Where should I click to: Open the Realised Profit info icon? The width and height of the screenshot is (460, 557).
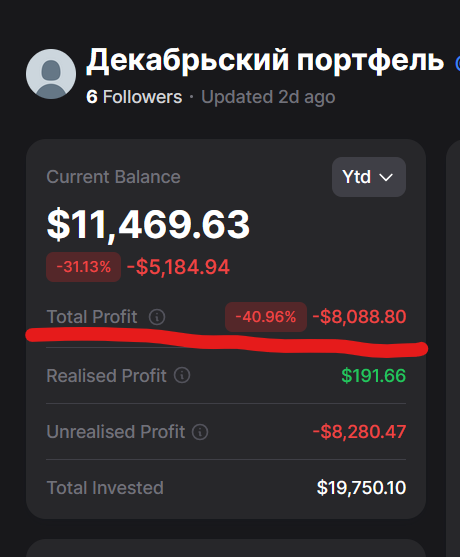click(182, 375)
